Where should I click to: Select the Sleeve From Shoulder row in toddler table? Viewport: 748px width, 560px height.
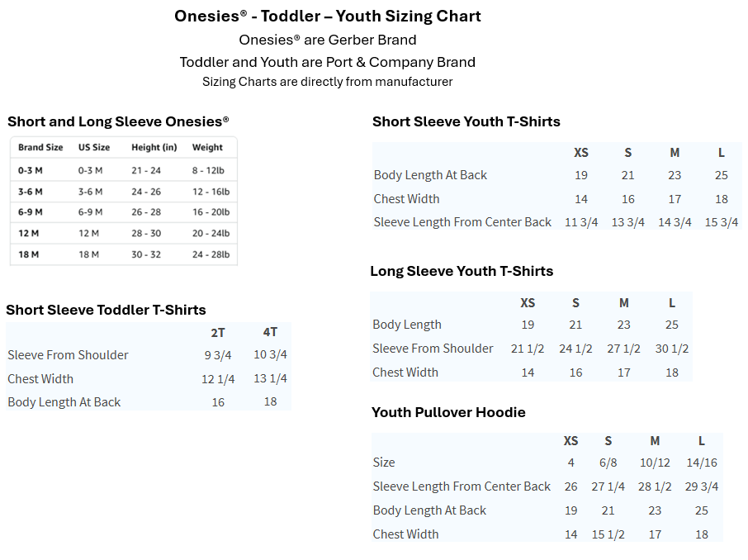(68, 355)
